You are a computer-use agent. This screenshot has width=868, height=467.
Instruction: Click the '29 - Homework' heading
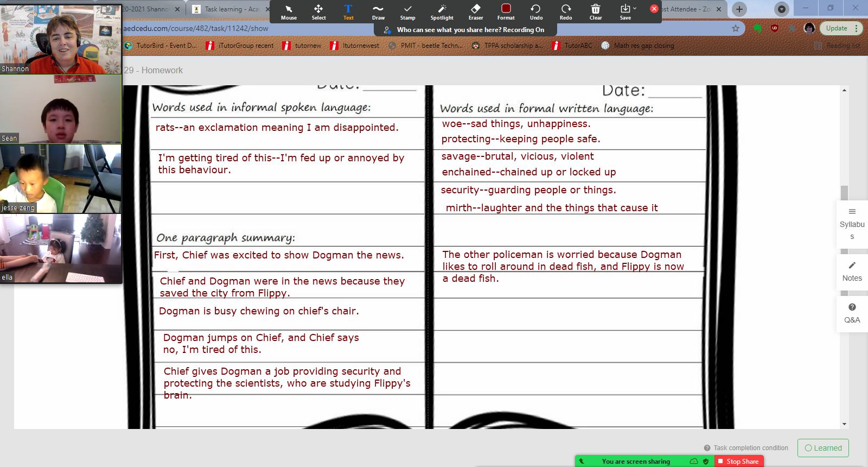(153, 71)
